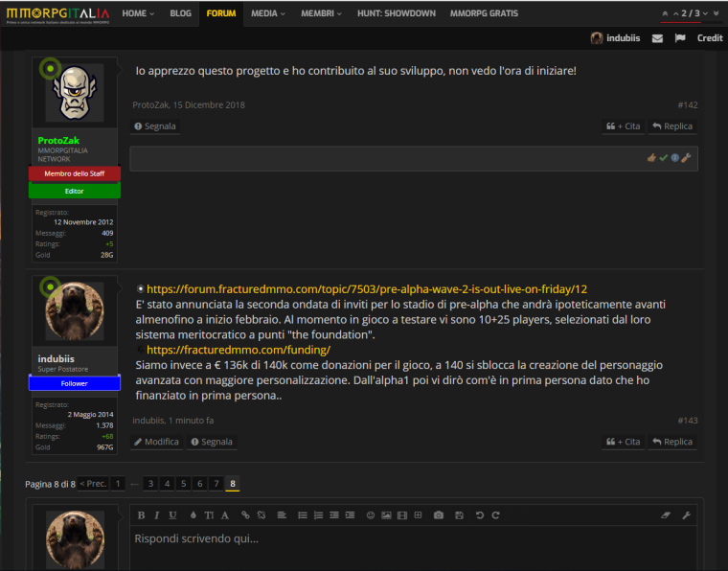728x571 pixels.
Task: Click the camera icon in editor toolbar
Action: point(439,515)
